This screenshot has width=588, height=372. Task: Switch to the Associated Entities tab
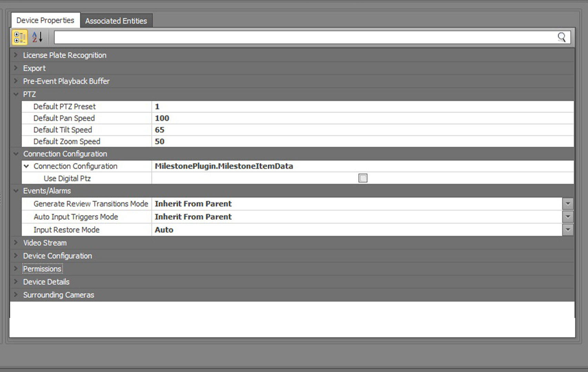(x=116, y=21)
